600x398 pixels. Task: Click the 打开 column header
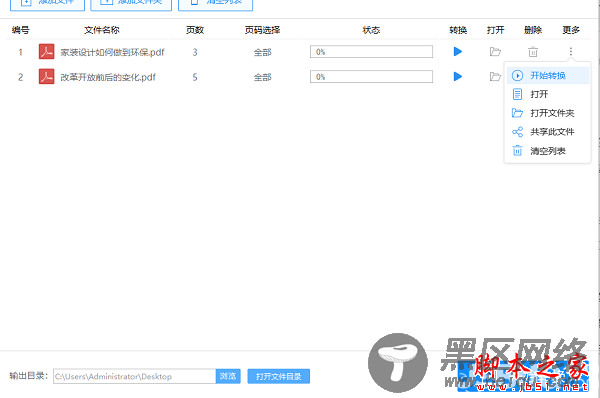click(496, 30)
